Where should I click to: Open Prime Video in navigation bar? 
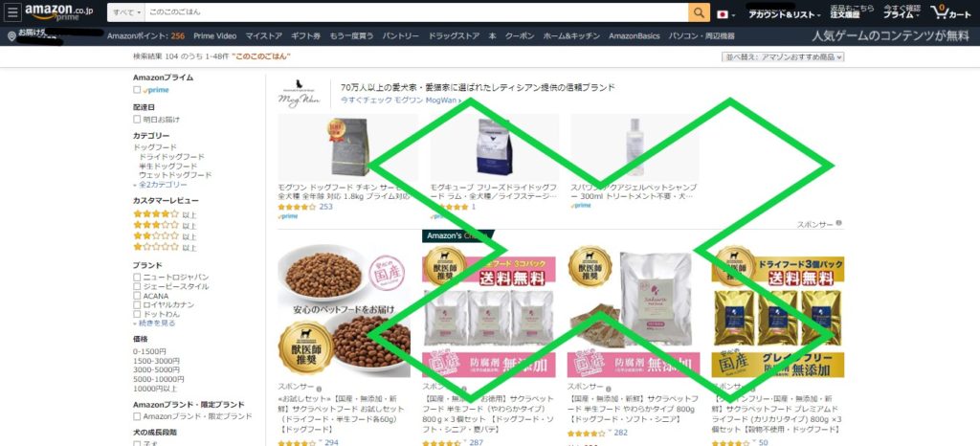tap(215, 36)
